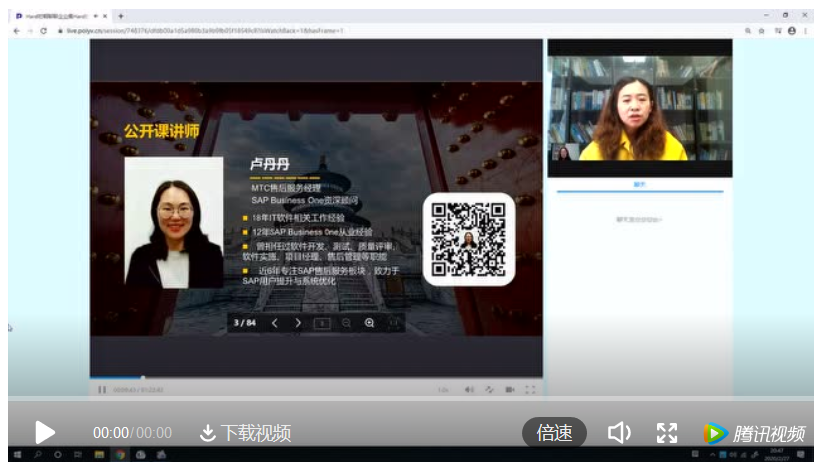Select the chat tab under webcam
The height and width of the screenshot is (471, 817).
click(x=640, y=184)
